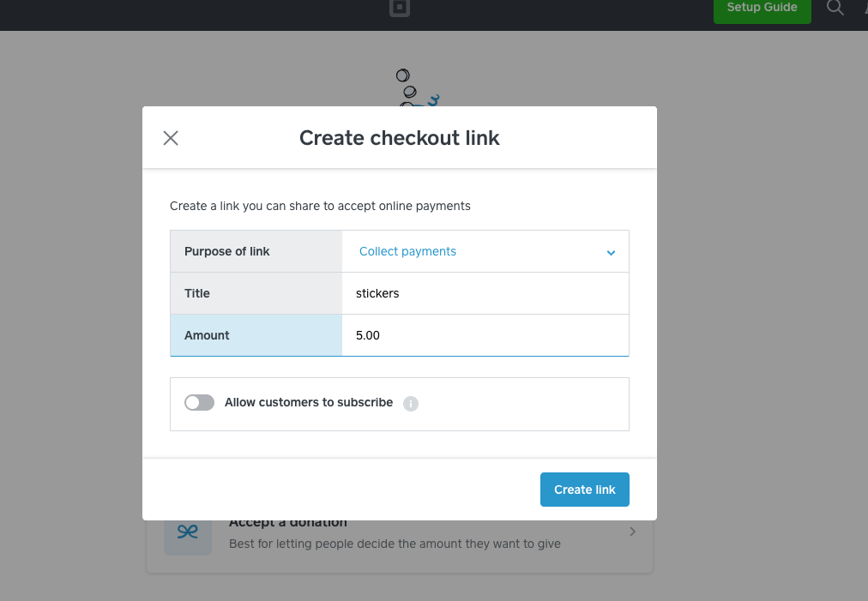
Task: Click the Amount row label
Action: coord(207,335)
